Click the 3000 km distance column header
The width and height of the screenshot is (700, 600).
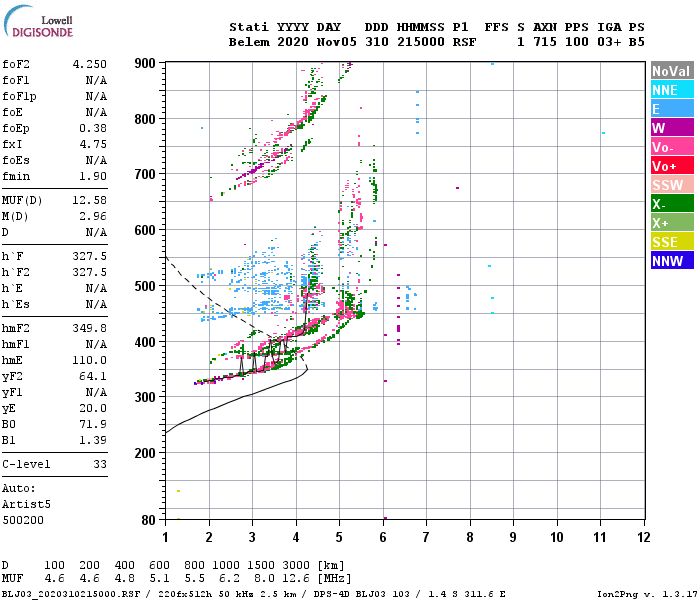(x=296, y=565)
